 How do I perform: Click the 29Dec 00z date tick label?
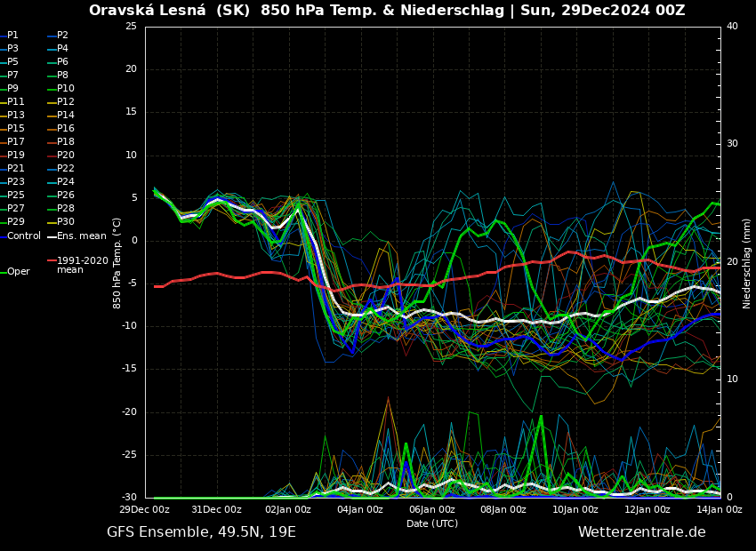tap(145, 510)
